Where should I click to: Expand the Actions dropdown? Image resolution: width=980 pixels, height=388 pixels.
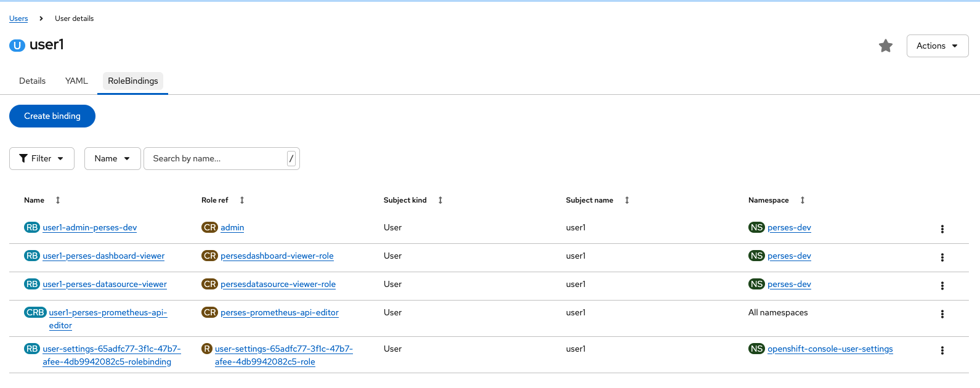pyautogui.click(x=937, y=46)
